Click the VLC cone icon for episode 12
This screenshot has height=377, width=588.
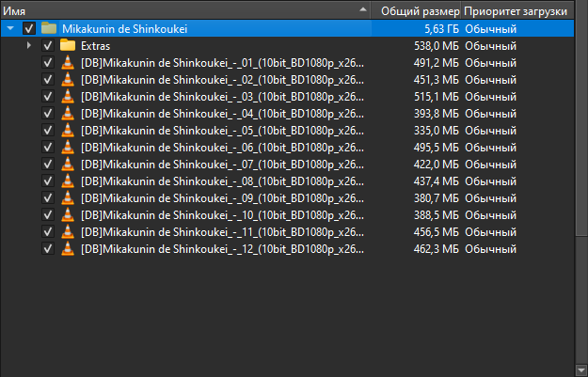click(x=68, y=249)
